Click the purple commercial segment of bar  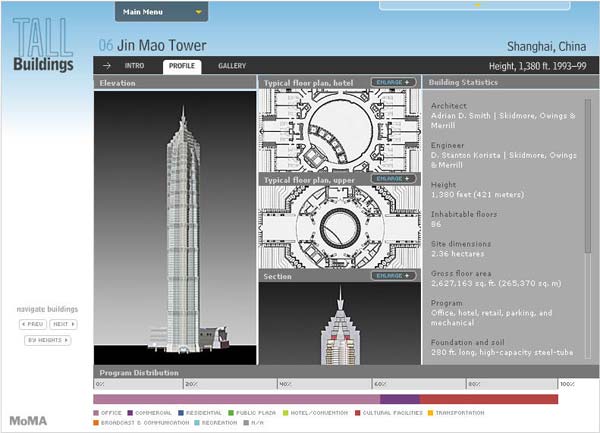click(400, 399)
